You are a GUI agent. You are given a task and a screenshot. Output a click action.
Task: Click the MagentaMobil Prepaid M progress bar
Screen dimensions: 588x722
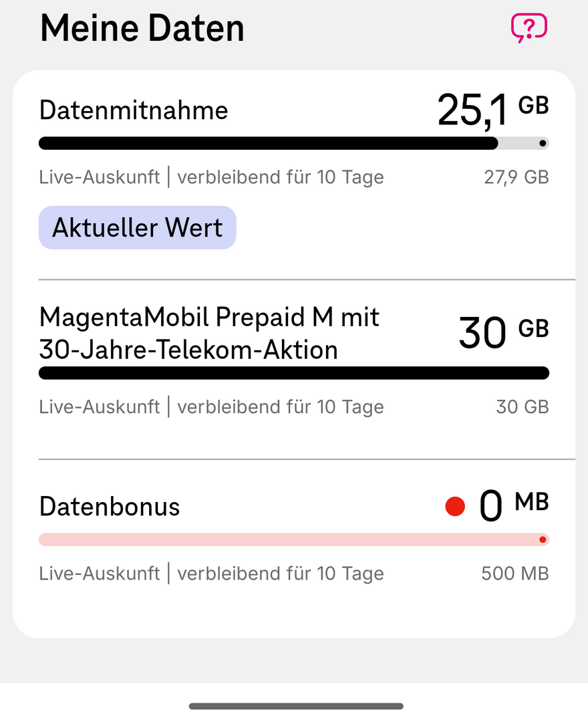coord(294,373)
